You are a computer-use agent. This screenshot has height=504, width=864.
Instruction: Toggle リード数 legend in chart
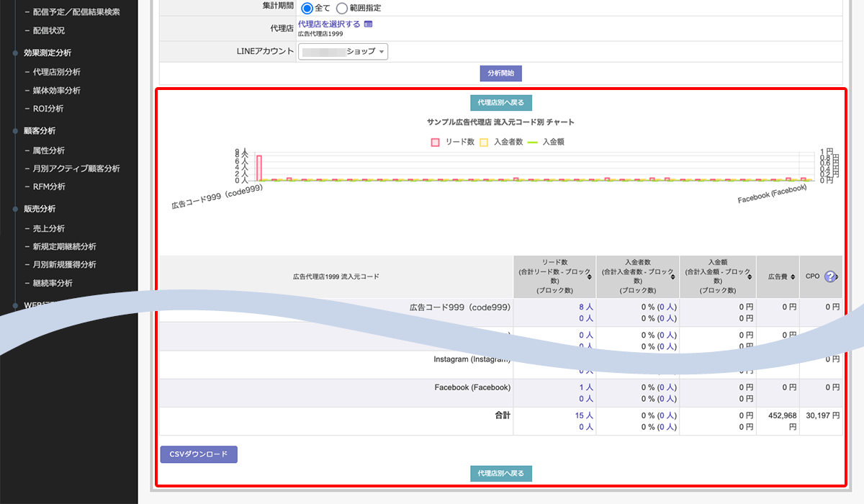(452, 143)
